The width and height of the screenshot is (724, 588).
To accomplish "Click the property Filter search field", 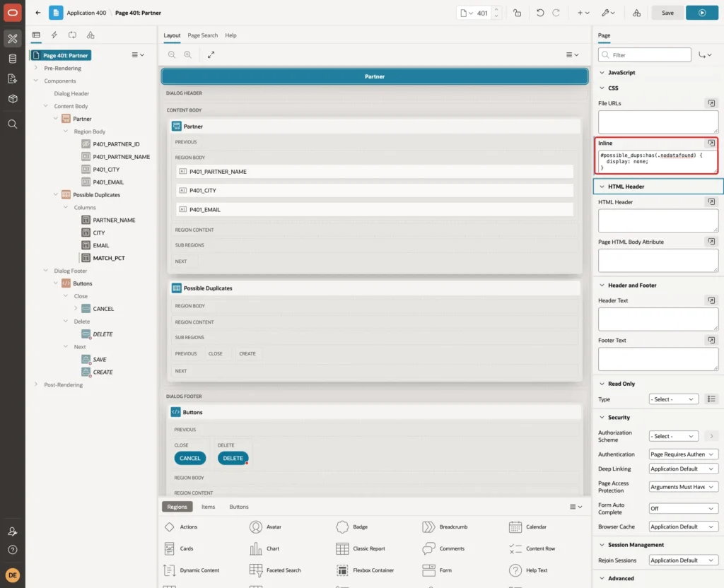I will click(x=645, y=55).
